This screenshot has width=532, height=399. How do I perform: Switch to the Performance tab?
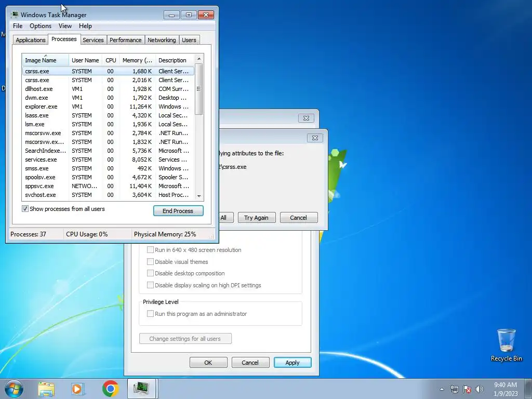pos(126,40)
